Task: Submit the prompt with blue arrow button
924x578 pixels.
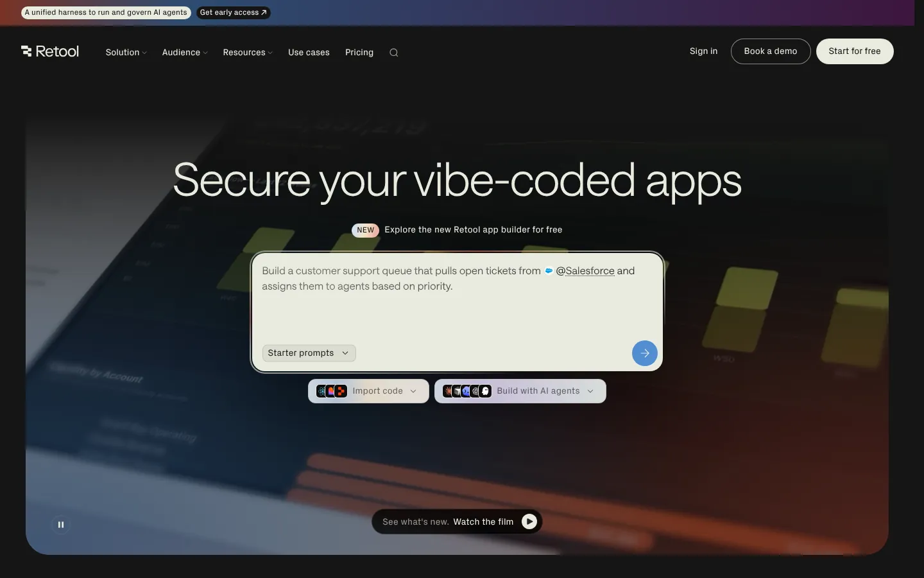Action: click(x=644, y=353)
